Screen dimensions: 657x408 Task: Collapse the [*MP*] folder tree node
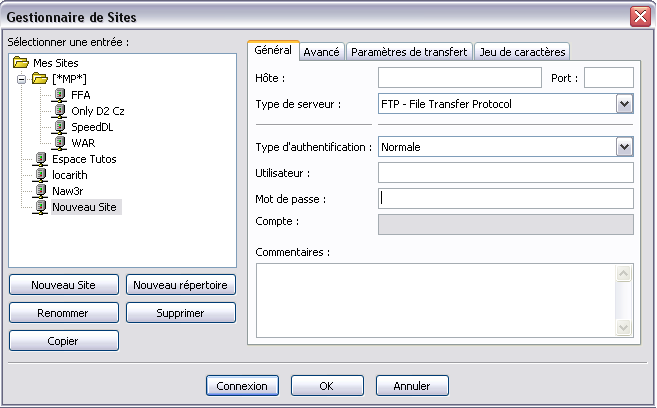[x=21, y=79]
